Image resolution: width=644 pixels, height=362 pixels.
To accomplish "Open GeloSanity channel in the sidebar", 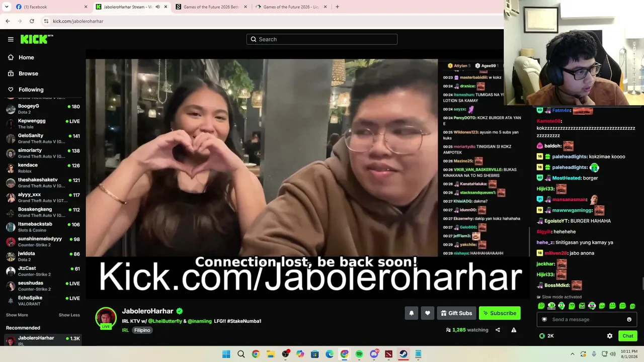I will tap(43, 138).
